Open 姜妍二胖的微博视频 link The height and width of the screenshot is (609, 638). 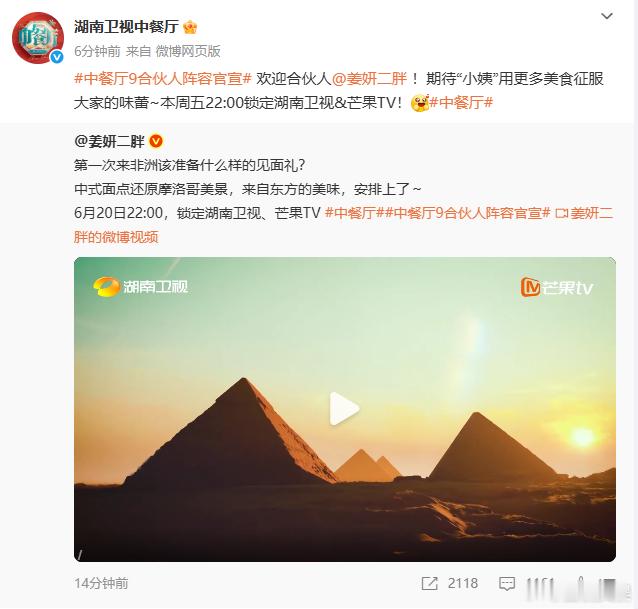(x=343, y=225)
